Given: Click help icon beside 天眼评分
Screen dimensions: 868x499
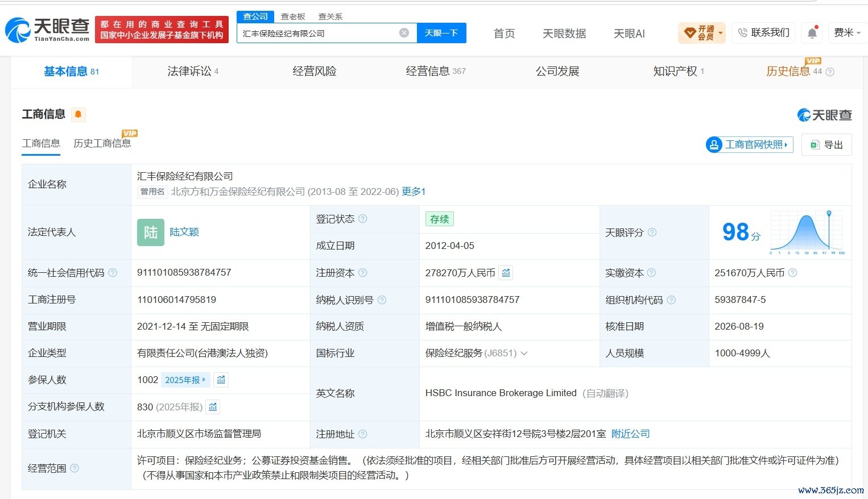Looking at the screenshot, I should point(652,232).
